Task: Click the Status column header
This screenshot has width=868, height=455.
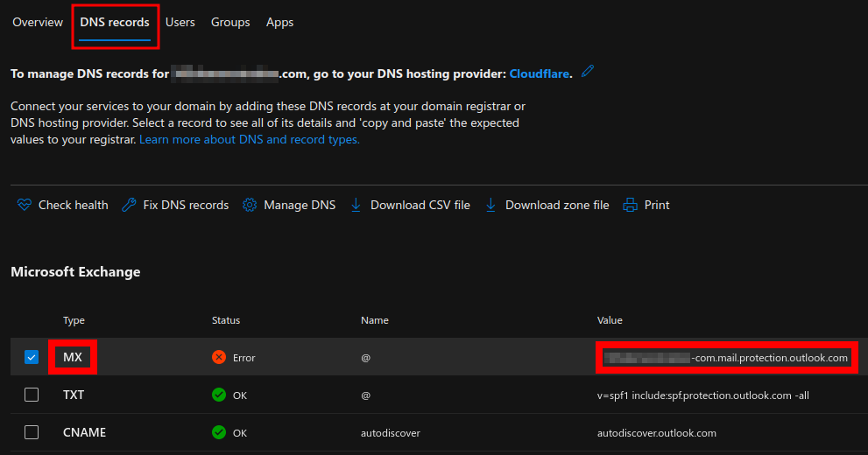Action: (x=226, y=320)
